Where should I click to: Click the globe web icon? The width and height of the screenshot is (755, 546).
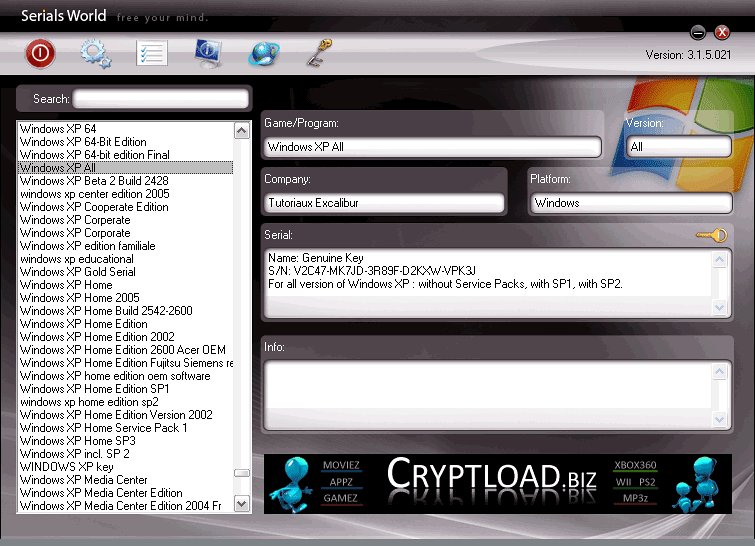(x=264, y=54)
